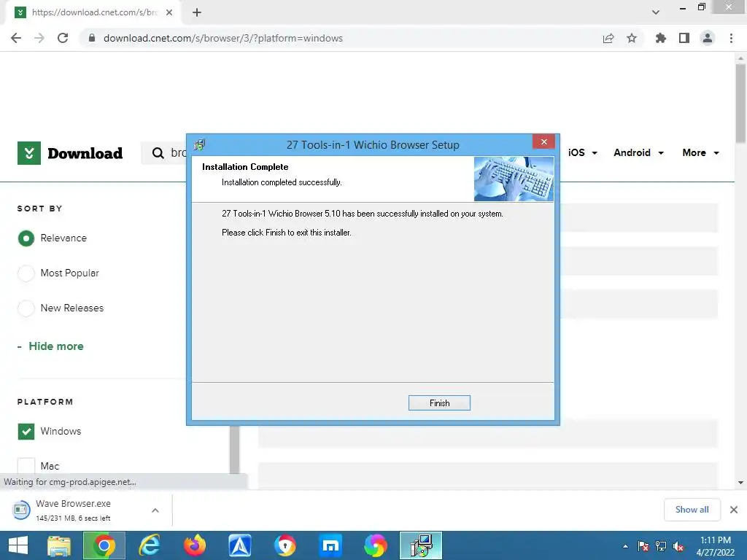
Task: Expand the Android menu dropdown
Action: tap(638, 152)
